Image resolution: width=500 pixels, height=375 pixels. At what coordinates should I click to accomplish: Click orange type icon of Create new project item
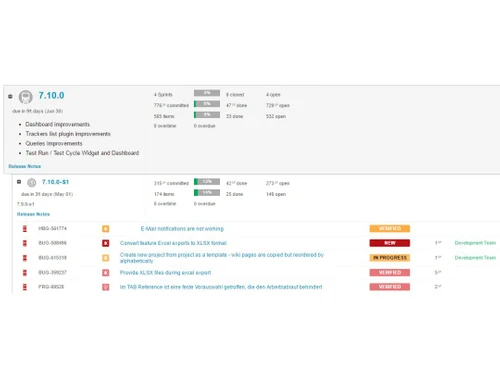point(106,258)
